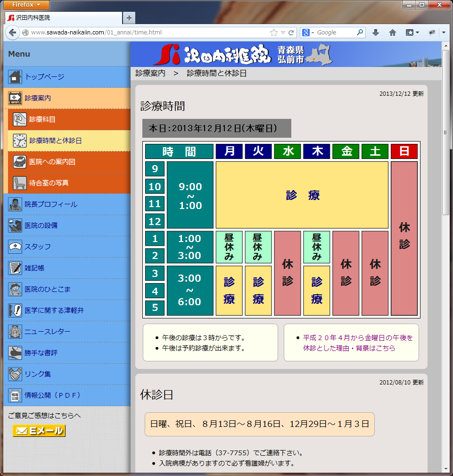Screen dimensions: 453x476
Task: Click the nurse cap icon for スタッフ
Action: [15, 247]
